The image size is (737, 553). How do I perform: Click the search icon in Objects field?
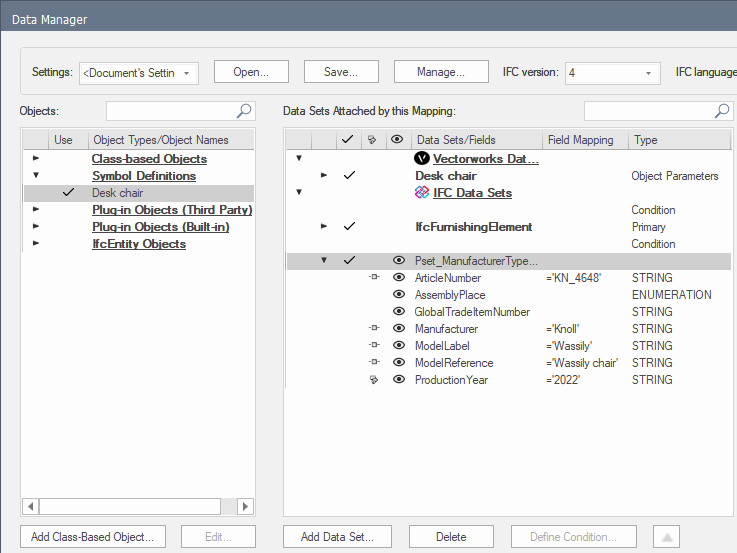244,111
